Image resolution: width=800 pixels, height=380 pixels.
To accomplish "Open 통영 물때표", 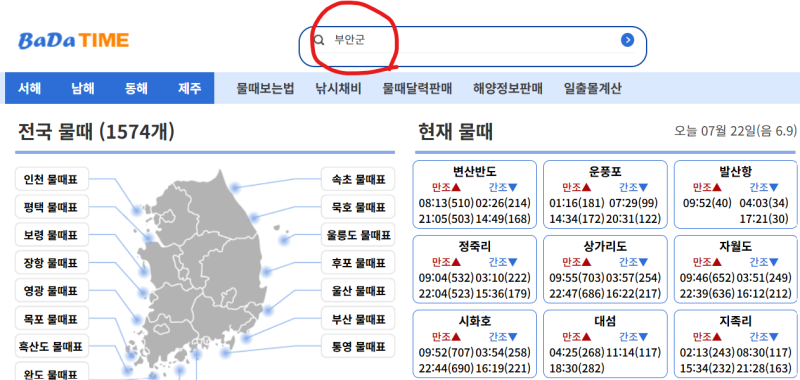I will pyautogui.click(x=358, y=347).
